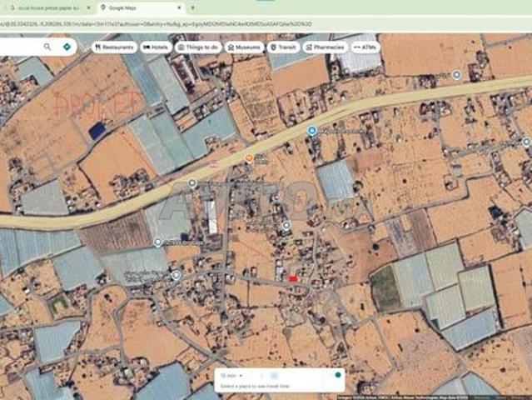Viewport: 532px width, 400px height.
Task: Toggle the travel time switch
Action: 336,376
